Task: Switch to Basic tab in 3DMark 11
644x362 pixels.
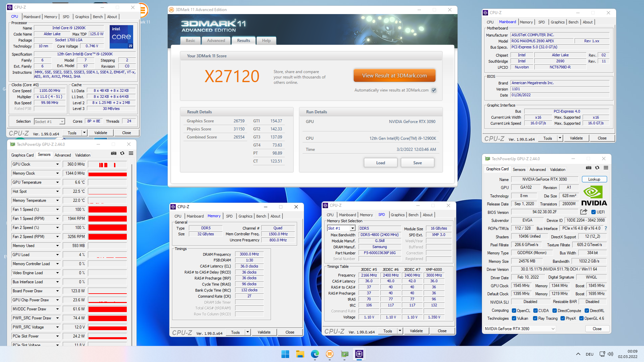Action: tap(191, 41)
